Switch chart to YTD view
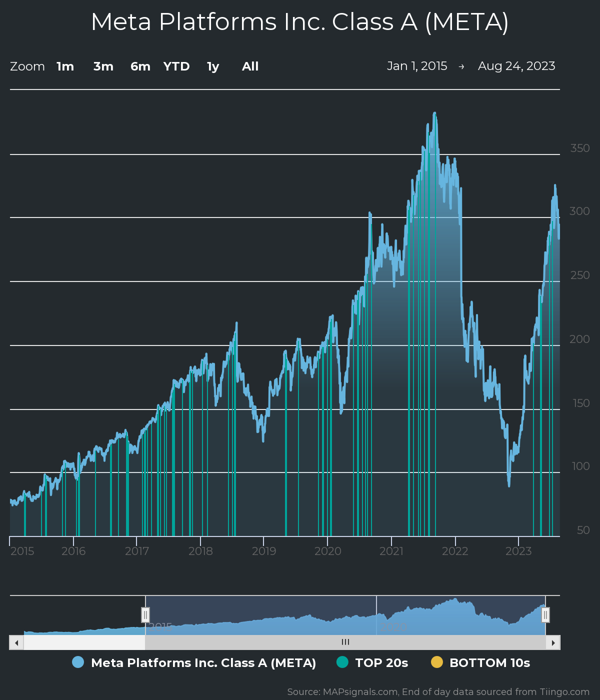Viewport: 600px width, 700px height. (x=176, y=66)
